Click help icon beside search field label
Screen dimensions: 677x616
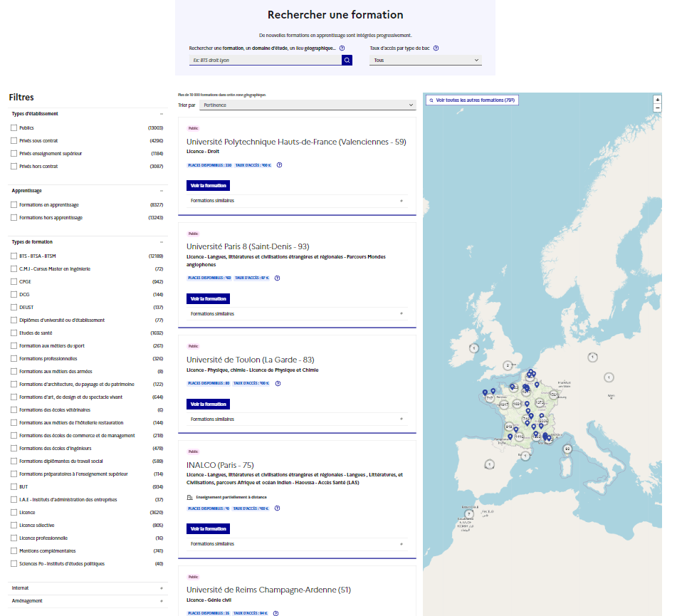(342, 48)
